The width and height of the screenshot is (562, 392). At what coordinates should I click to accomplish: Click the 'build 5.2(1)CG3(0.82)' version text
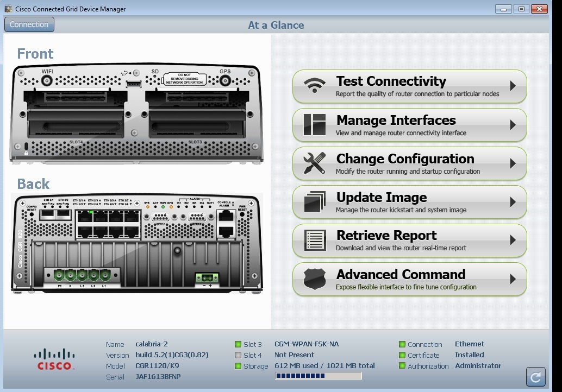172,355
